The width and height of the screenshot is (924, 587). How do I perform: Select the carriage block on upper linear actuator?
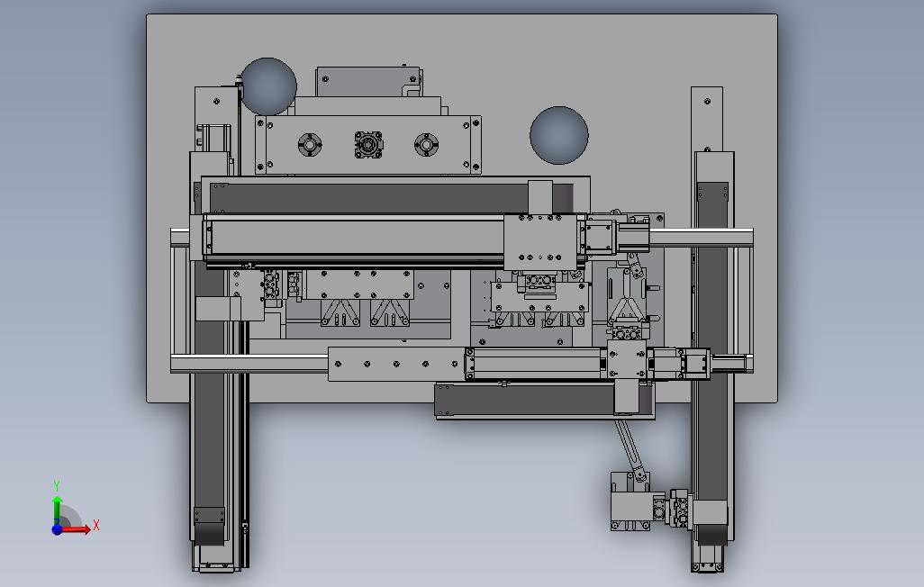coord(539,241)
